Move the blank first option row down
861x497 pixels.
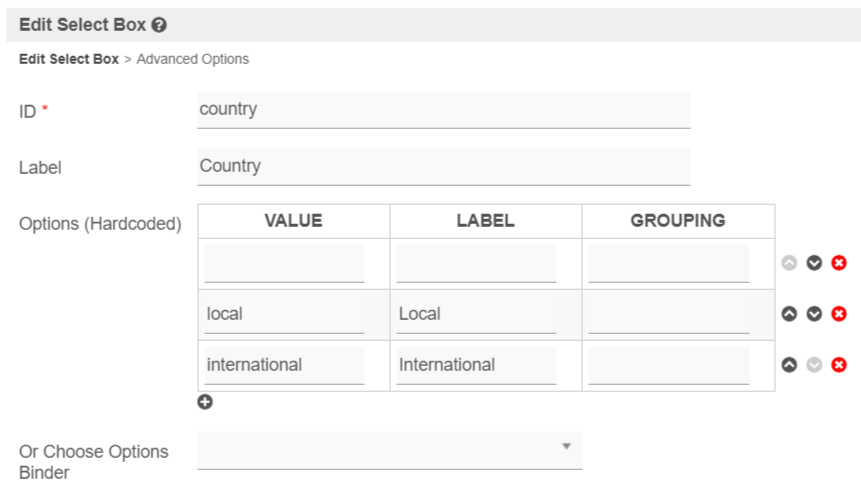(814, 263)
